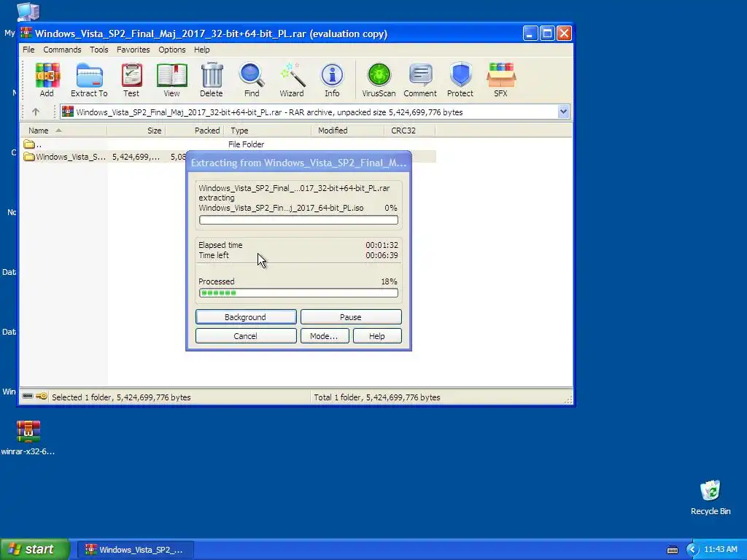Screen dimensions: 747x560
Task: Sort by the Name column header
Action: (63, 131)
